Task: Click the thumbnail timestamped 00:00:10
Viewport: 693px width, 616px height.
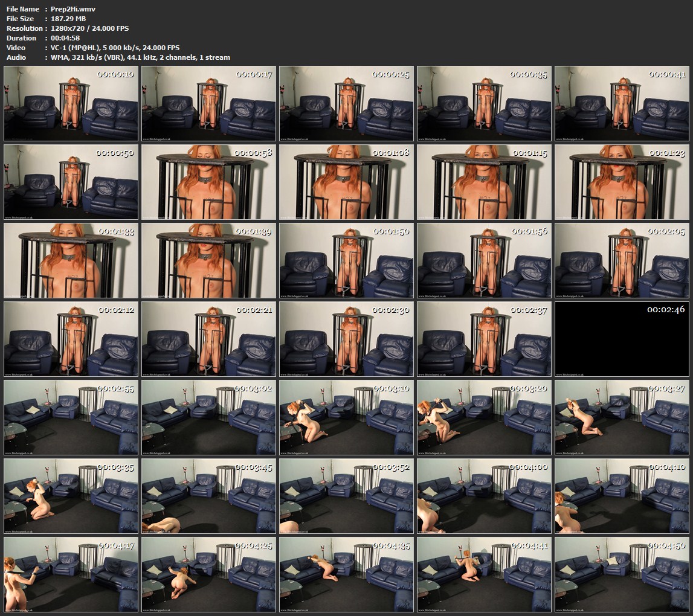Action: (x=71, y=103)
